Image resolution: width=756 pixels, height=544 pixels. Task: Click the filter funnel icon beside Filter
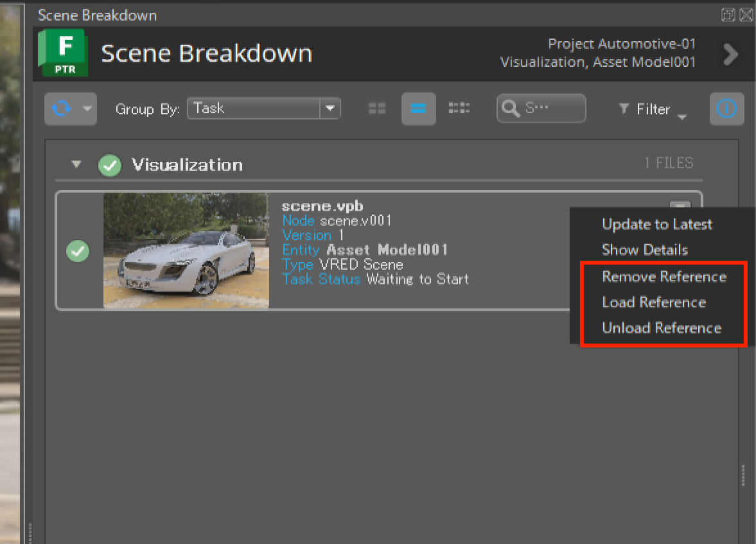pyautogui.click(x=624, y=109)
